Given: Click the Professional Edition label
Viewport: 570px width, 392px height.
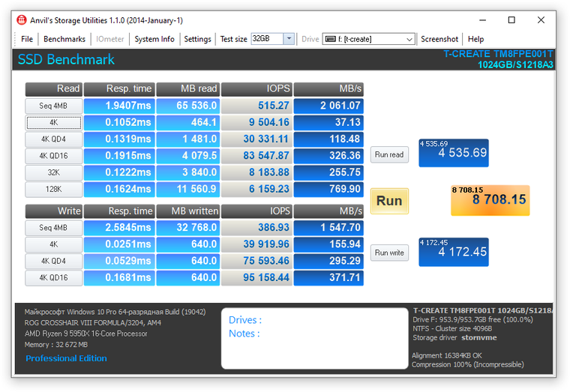Looking at the screenshot, I should point(66,358).
